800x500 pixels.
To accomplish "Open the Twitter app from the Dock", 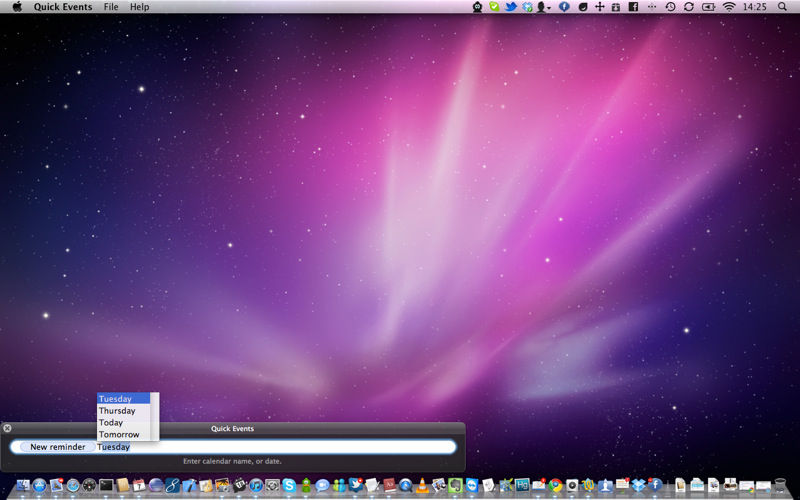I will (x=356, y=484).
